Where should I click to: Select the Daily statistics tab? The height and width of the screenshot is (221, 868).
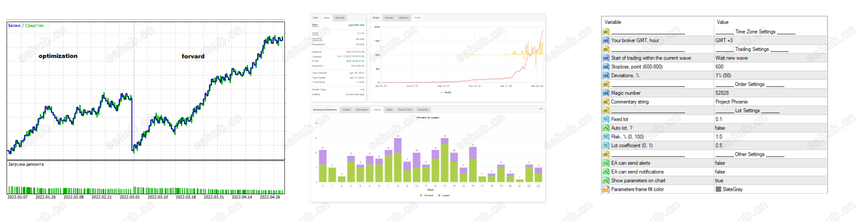(x=389, y=110)
